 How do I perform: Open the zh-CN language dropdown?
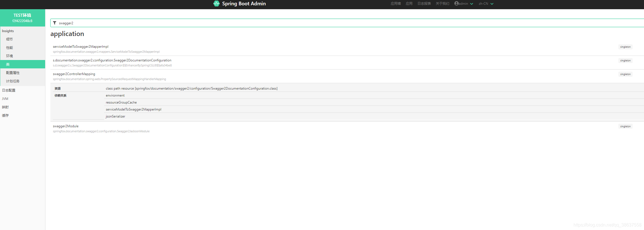[486, 4]
